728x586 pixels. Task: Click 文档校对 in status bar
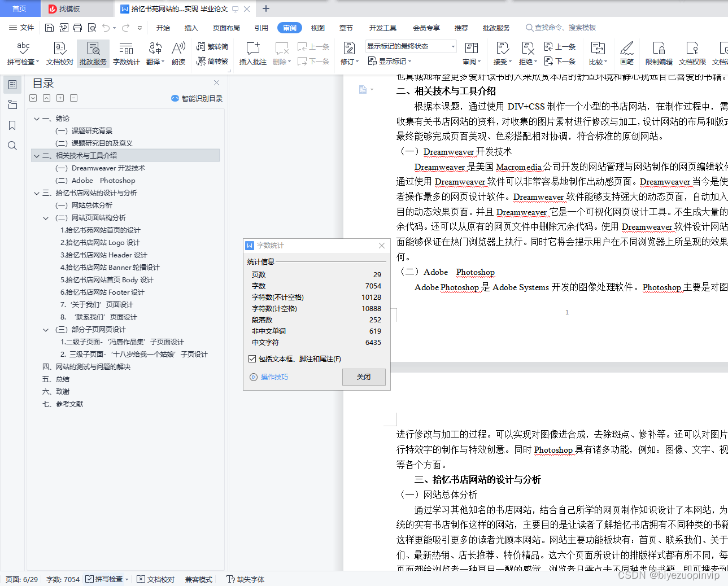point(156,579)
